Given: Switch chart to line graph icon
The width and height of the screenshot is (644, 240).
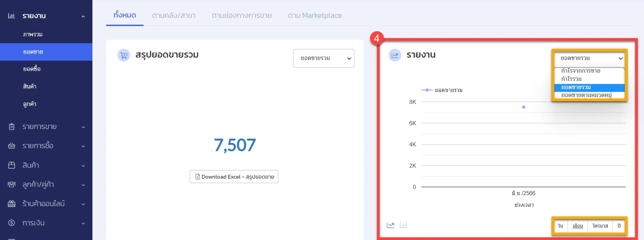Looking at the screenshot, I should (390, 225).
